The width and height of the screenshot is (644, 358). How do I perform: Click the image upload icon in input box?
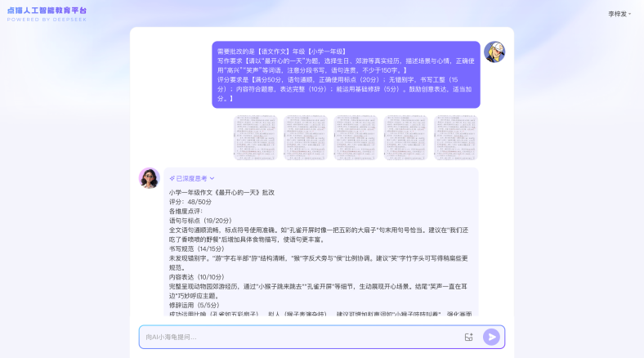[x=468, y=337]
